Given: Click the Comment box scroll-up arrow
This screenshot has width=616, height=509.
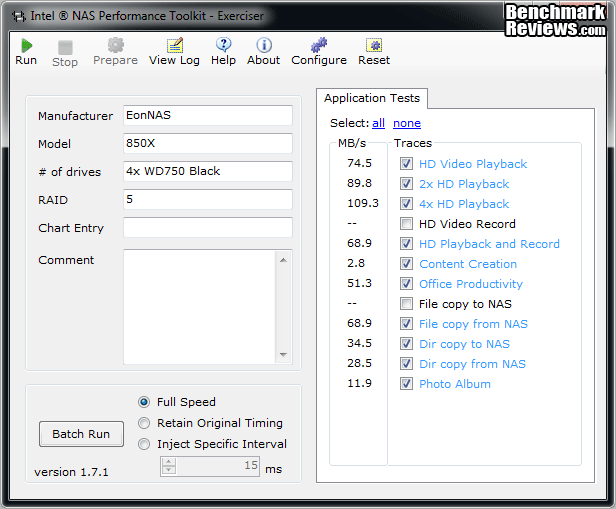Looking at the screenshot, I should coord(283,260).
